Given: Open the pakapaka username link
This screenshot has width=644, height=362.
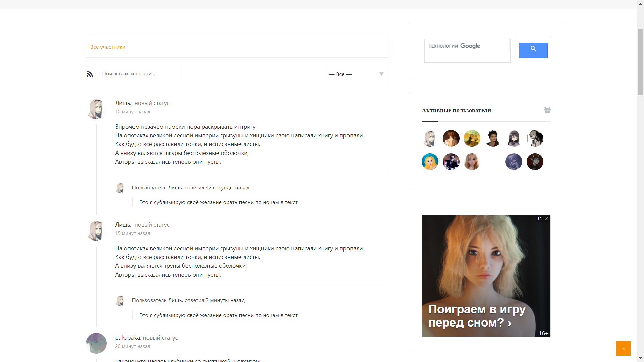Looking at the screenshot, I should (x=128, y=338).
